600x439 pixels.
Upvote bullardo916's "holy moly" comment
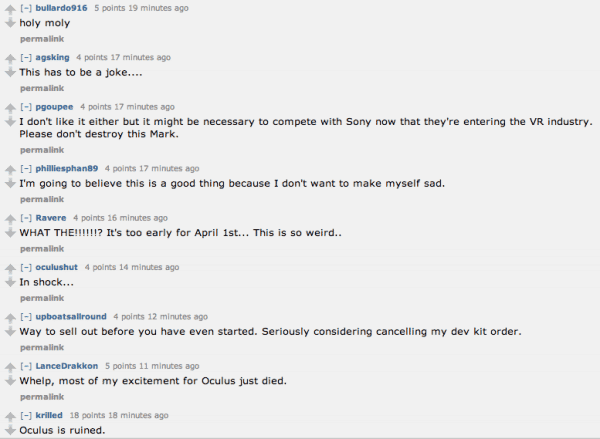(9, 9)
